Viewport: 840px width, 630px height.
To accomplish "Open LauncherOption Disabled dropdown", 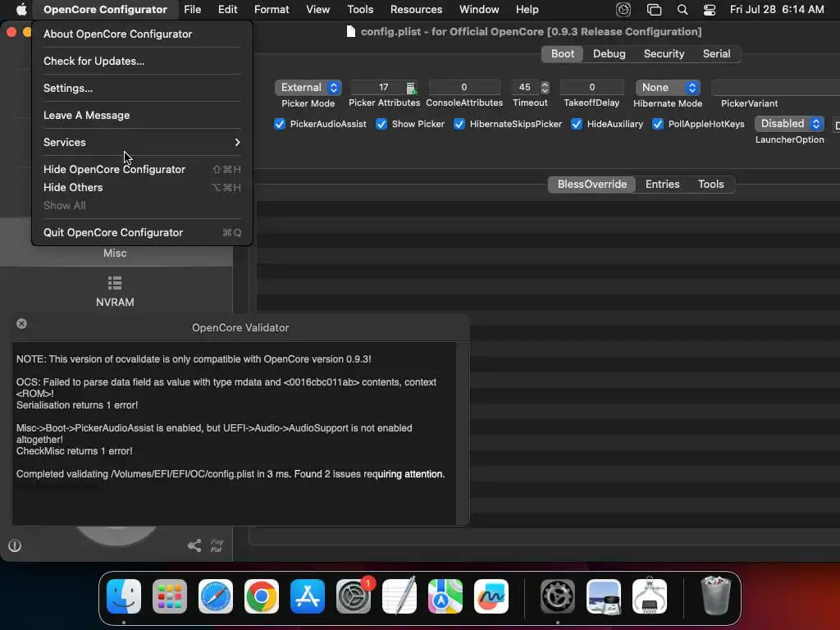I will pyautogui.click(x=789, y=124).
